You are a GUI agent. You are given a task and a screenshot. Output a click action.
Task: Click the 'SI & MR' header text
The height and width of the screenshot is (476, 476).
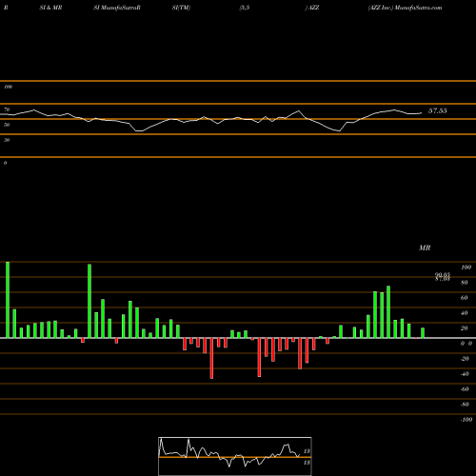click(x=50, y=8)
